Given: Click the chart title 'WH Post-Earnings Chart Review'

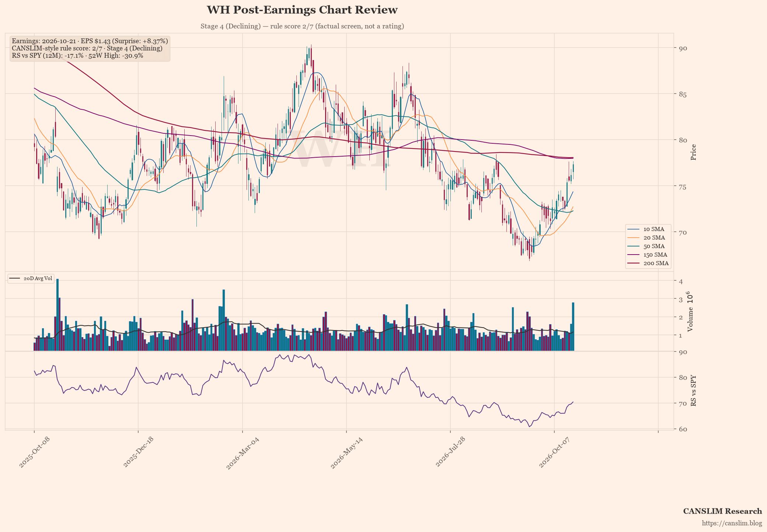Looking at the screenshot, I should pos(302,10).
